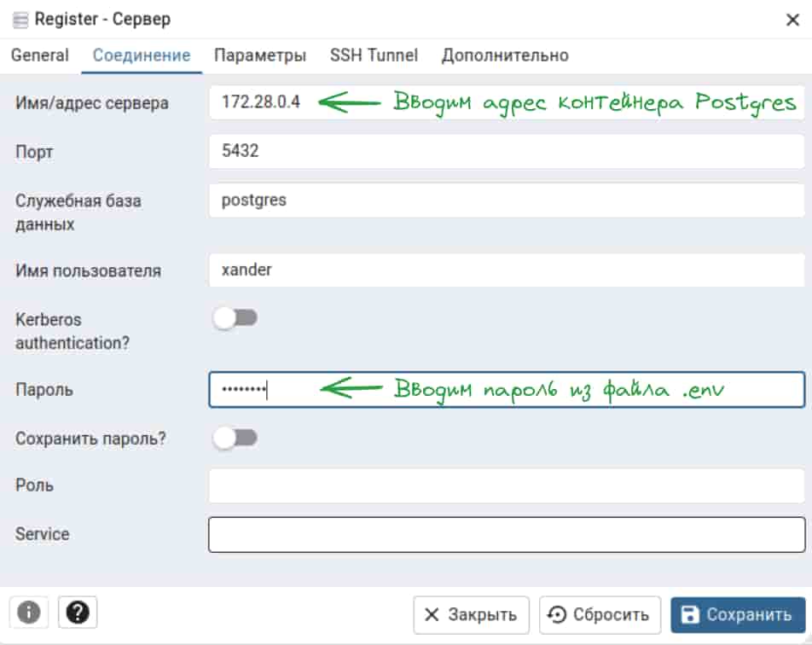812x645 pixels.
Task: Close the Register dialog with X
Action: click(792, 20)
